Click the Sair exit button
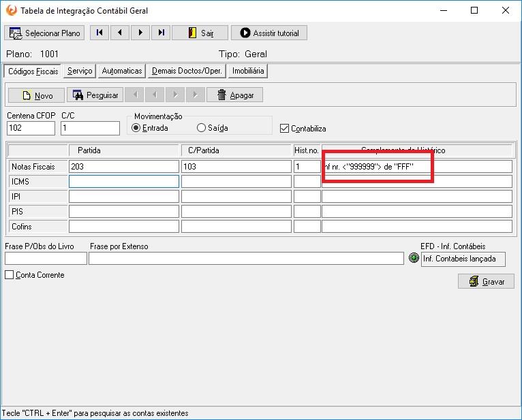This screenshot has width=522, height=420. [200, 33]
